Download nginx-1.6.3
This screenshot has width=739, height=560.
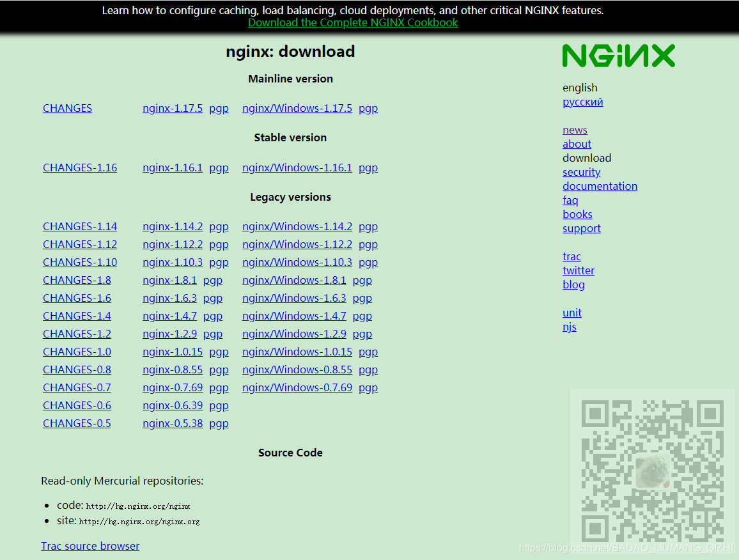tap(169, 299)
